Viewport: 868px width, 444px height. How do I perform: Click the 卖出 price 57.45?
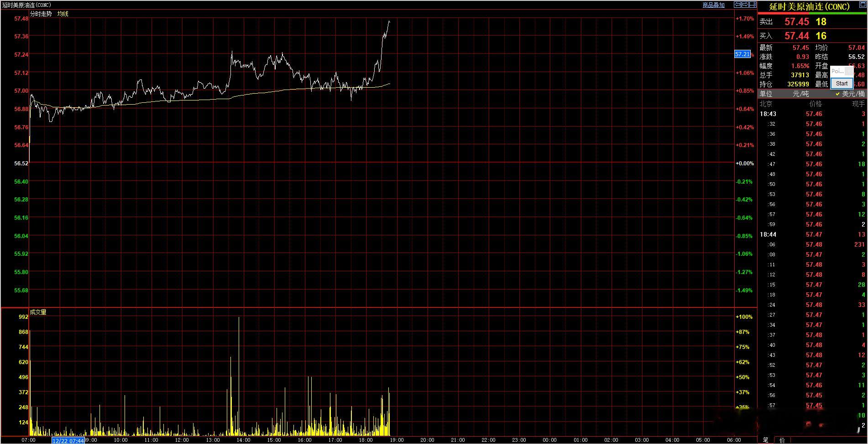pos(797,21)
